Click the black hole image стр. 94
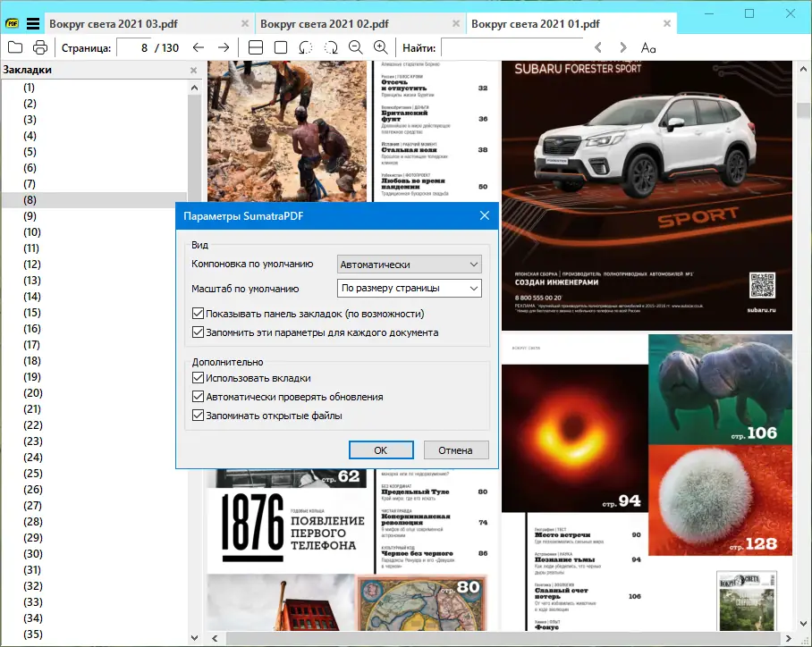 575,438
